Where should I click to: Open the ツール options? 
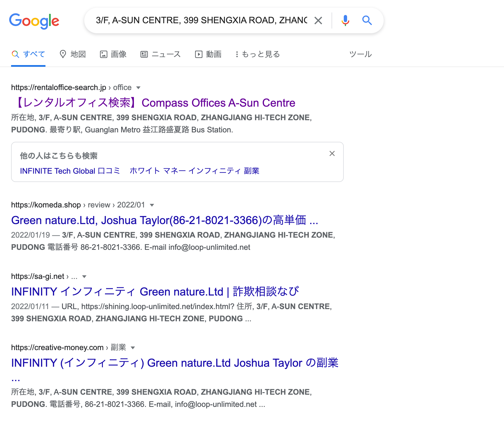(360, 54)
